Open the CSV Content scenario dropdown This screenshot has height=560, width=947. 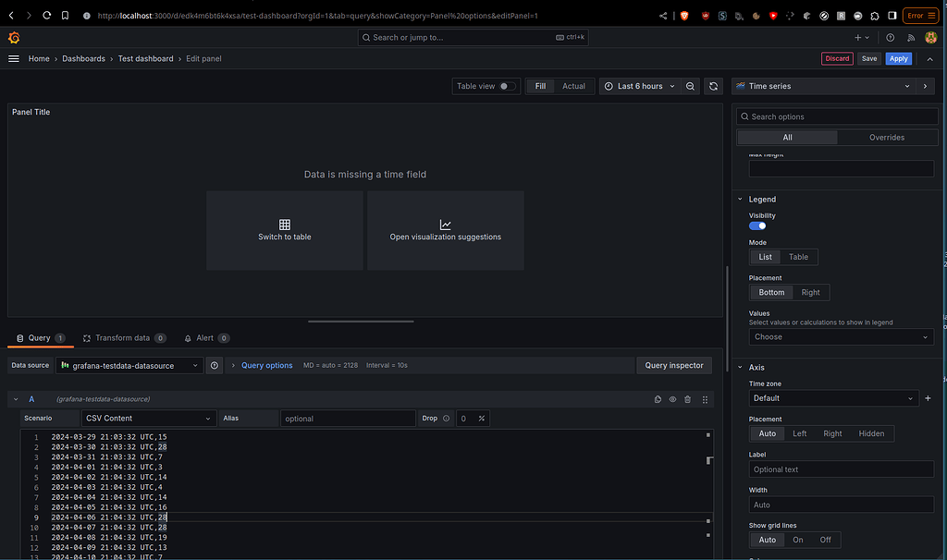click(x=148, y=418)
